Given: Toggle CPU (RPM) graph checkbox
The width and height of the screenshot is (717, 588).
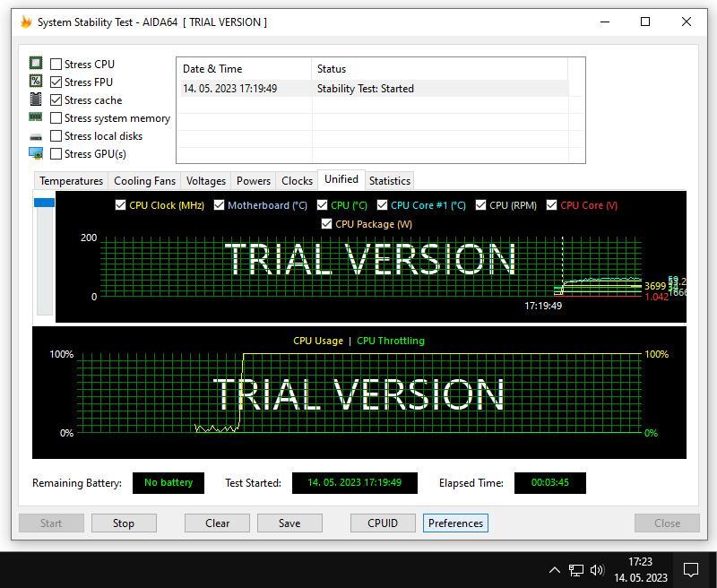Looking at the screenshot, I should click(480, 205).
